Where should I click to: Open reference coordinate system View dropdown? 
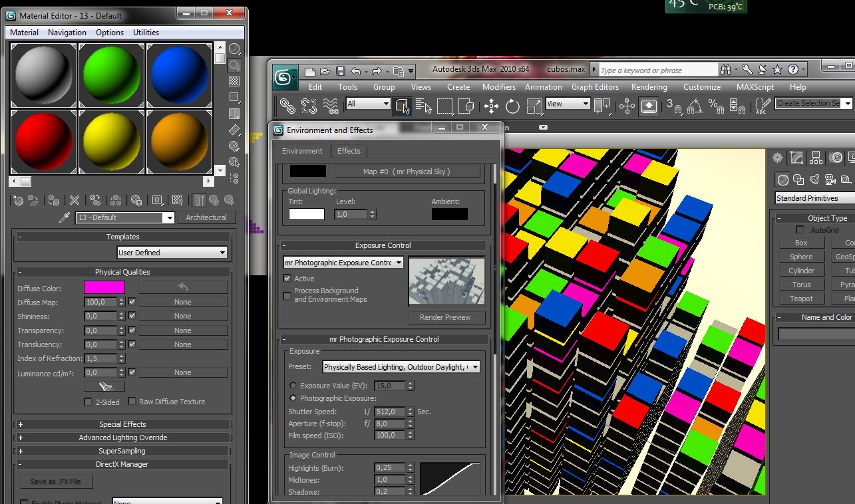click(x=568, y=104)
